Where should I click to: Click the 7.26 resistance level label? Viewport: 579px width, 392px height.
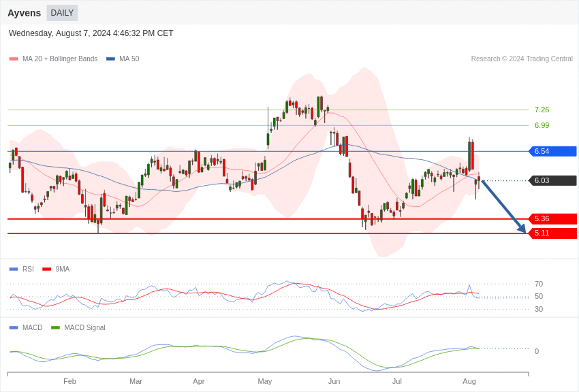point(542,110)
